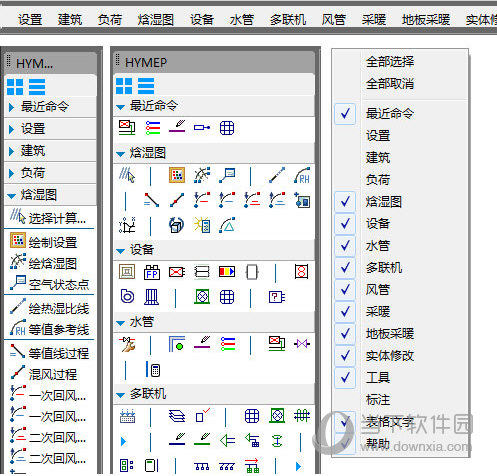Click the purple valve icon in 水管 section
The width and height of the screenshot is (497, 476).
(x=302, y=344)
